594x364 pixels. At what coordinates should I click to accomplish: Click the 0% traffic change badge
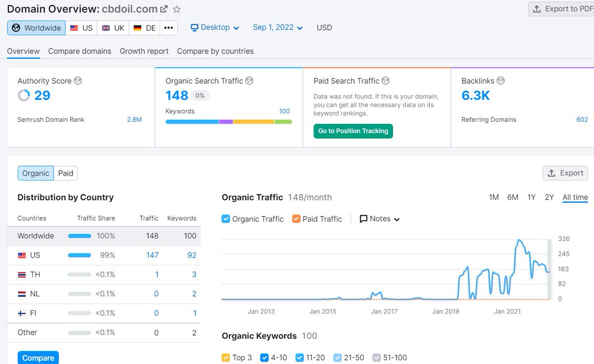tap(200, 95)
